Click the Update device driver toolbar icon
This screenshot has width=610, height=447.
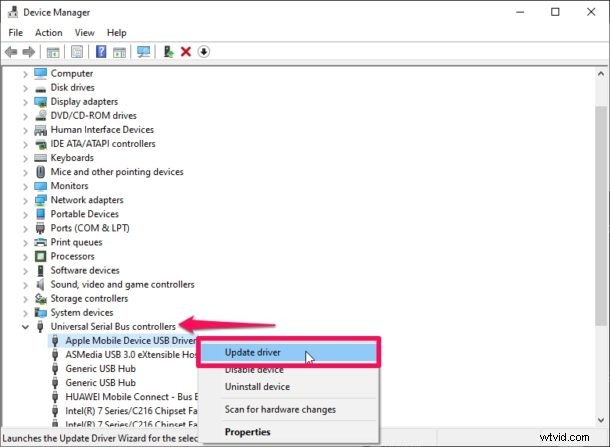[168, 52]
